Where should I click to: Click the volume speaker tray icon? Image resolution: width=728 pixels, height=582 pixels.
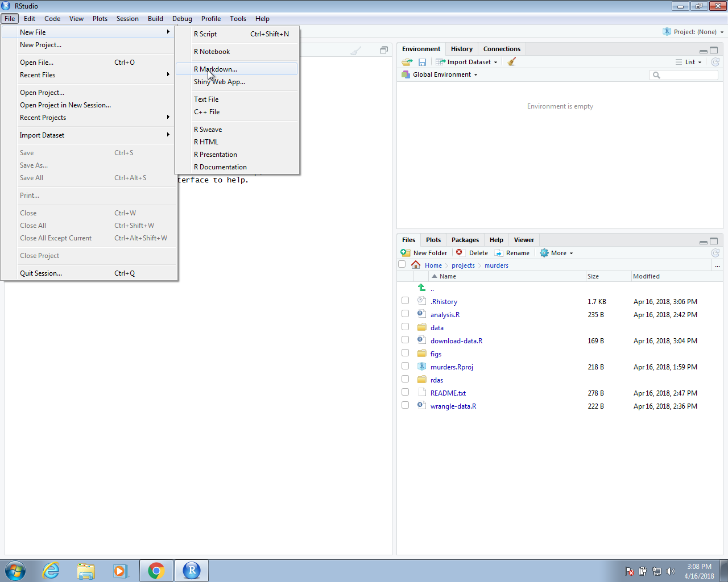pos(671,571)
